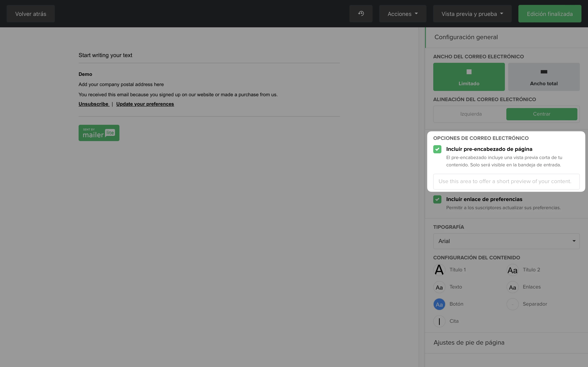Image resolution: width=588 pixels, height=367 pixels.
Task: Edit the Texto style icon
Action: 439,287
